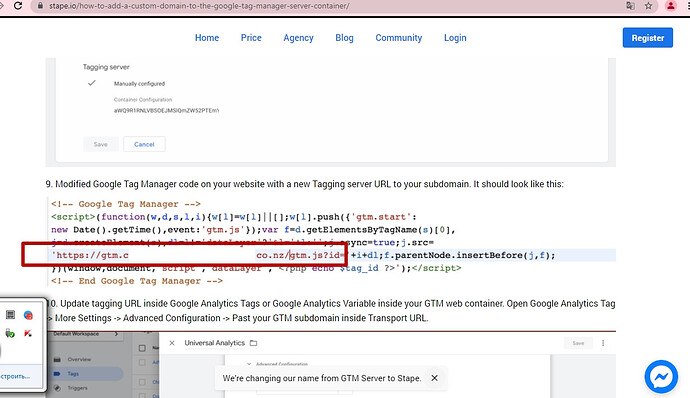Click the blue Register button
Viewport: 690px width, 398px height.
coord(648,38)
